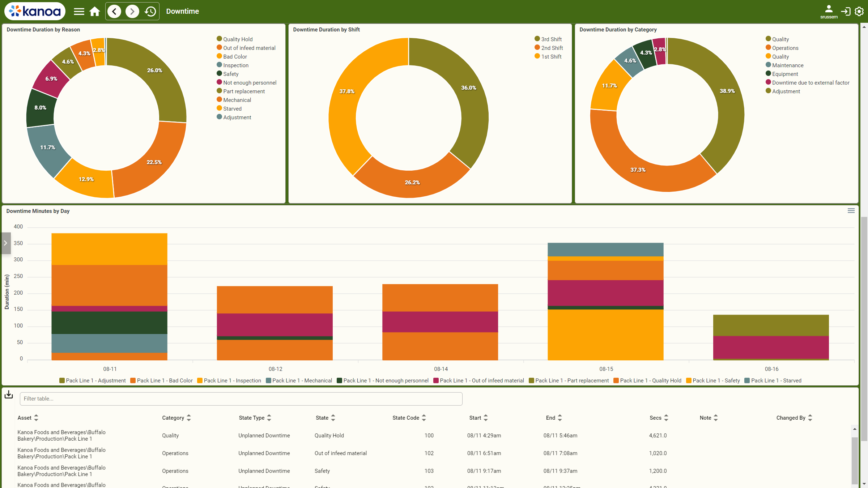The height and width of the screenshot is (488, 868).
Task: Download the table data with export icon
Action: (9, 395)
